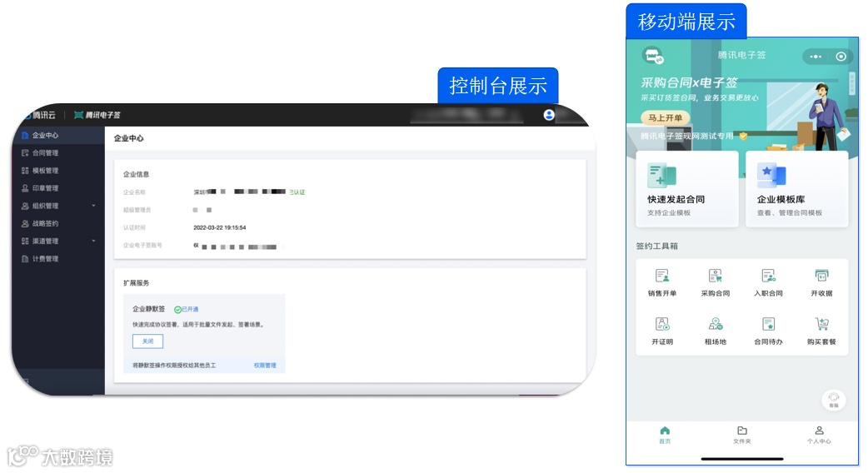Click the 组织管理 people icon
The width and height of the screenshot is (868, 473).
point(25,206)
